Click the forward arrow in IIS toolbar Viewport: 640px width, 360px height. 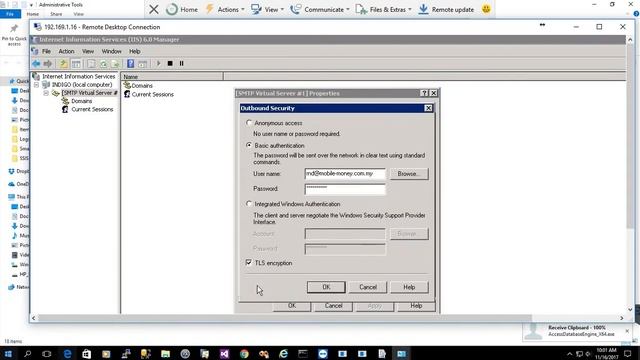click(x=48, y=64)
